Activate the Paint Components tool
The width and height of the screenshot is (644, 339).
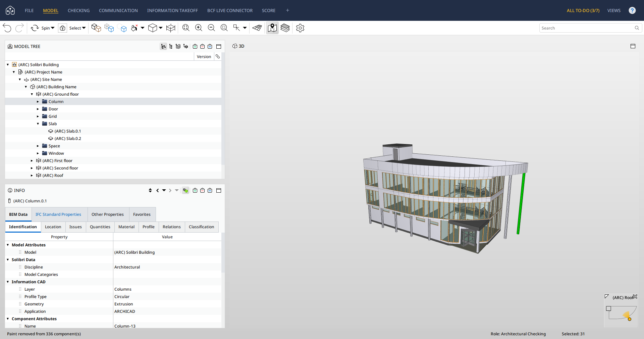(x=134, y=28)
